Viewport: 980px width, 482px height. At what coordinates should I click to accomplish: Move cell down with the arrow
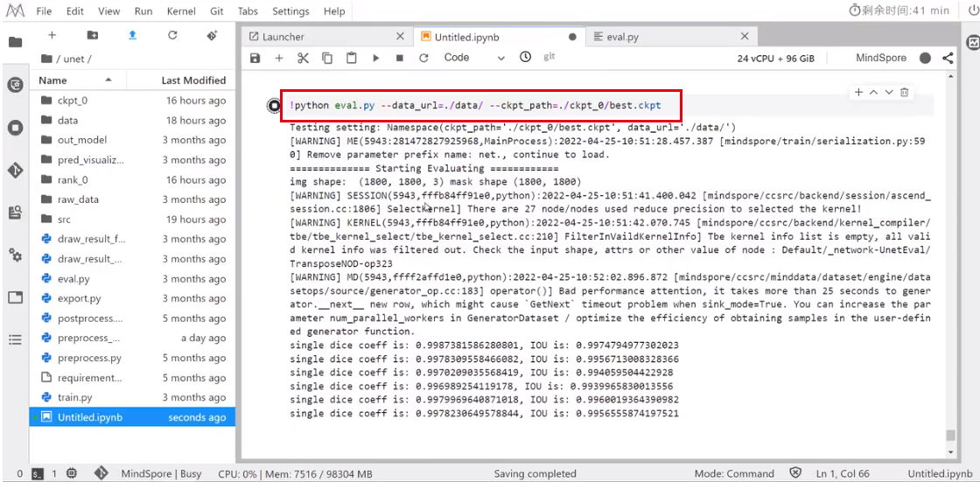pos(889,93)
